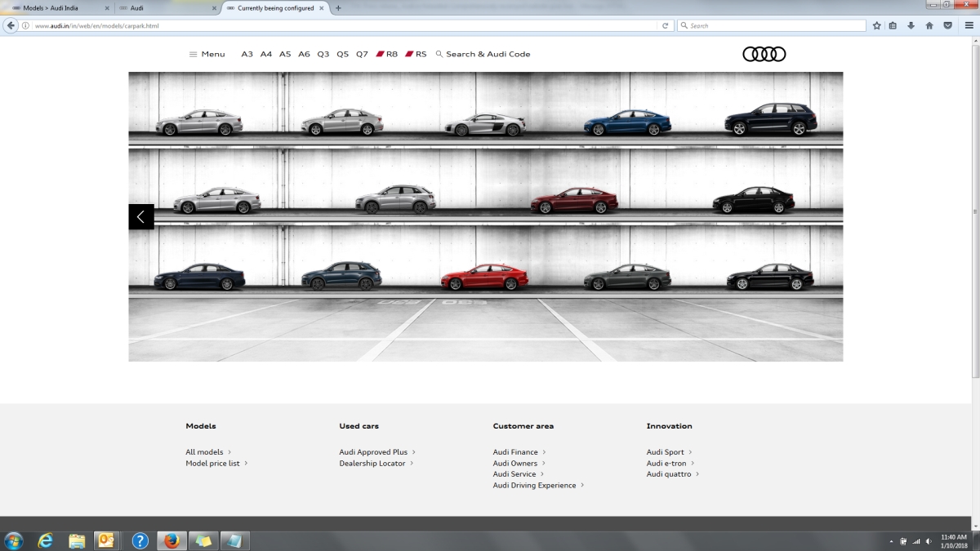980x551 pixels.
Task: Reload the page with the refresh icon
Action: click(x=666, y=25)
